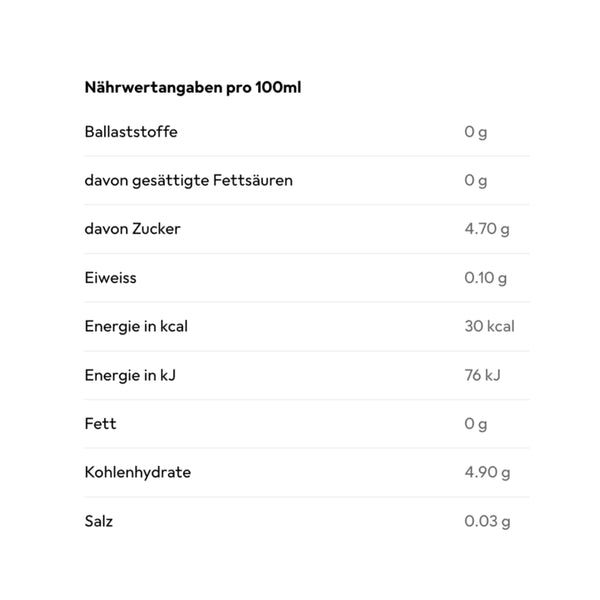Click the Salz value 0.03 g

point(487,522)
